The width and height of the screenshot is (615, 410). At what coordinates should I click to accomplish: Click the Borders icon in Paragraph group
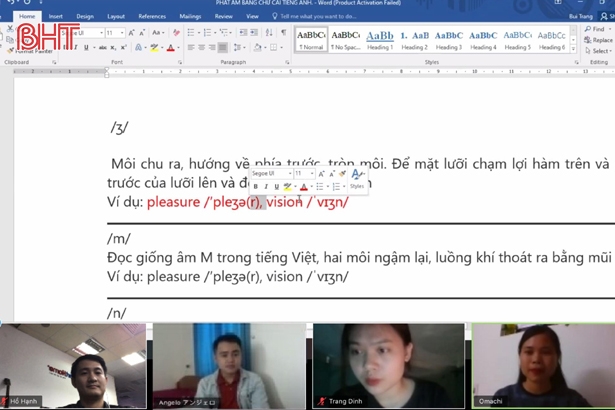click(273, 47)
